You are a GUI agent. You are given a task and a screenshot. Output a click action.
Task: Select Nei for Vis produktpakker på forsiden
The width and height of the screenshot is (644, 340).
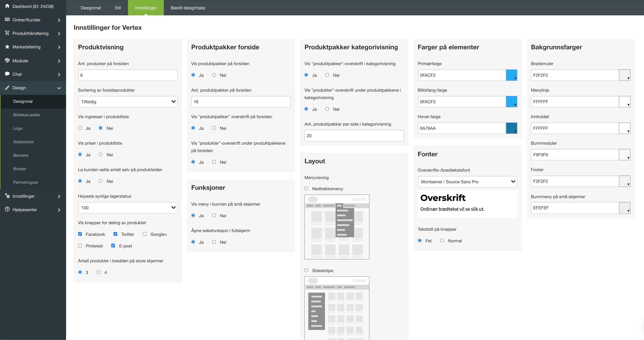coord(214,75)
